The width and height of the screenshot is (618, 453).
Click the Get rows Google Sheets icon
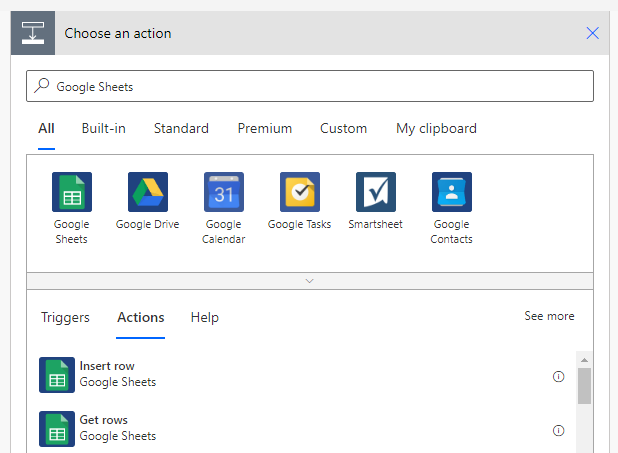(x=57, y=429)
